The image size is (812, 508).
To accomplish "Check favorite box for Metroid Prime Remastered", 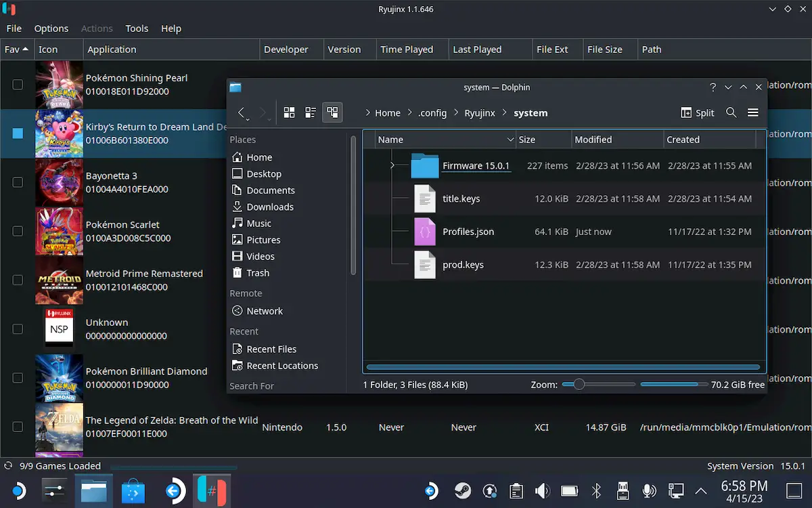I will [18, 280].
